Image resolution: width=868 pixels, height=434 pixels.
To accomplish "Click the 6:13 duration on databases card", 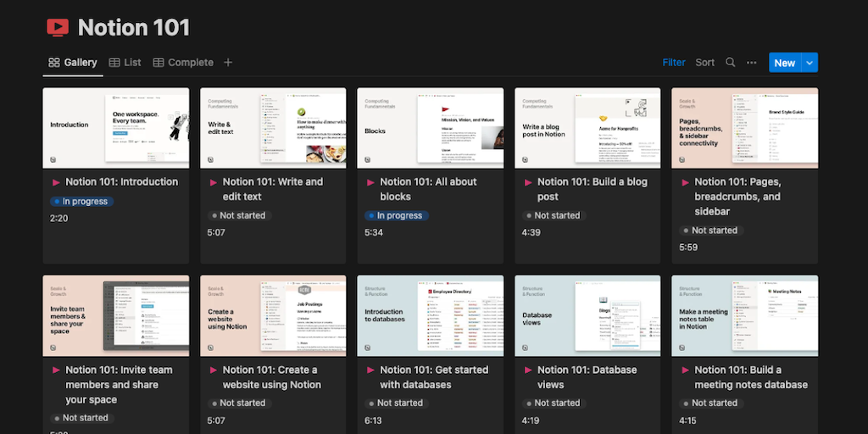I will [373, 420].
